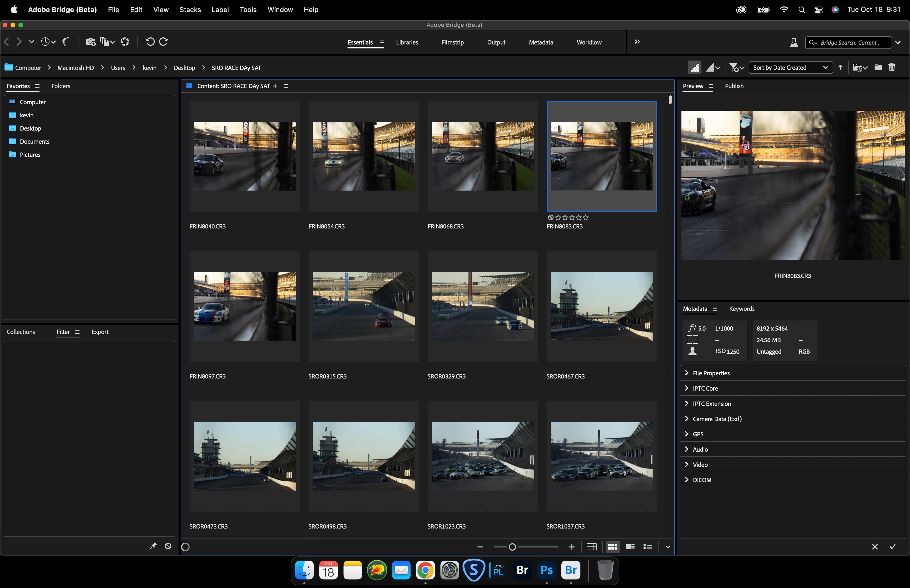The image size is (910, 588).
Task: Toggle the Lock thumbnail grid button
Action: click(x=591, y=547)
